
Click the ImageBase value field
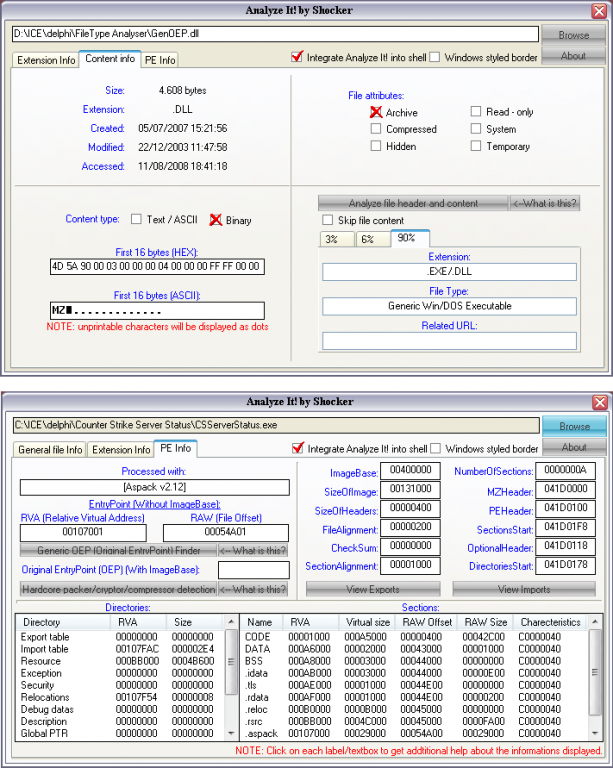(410, 471)
